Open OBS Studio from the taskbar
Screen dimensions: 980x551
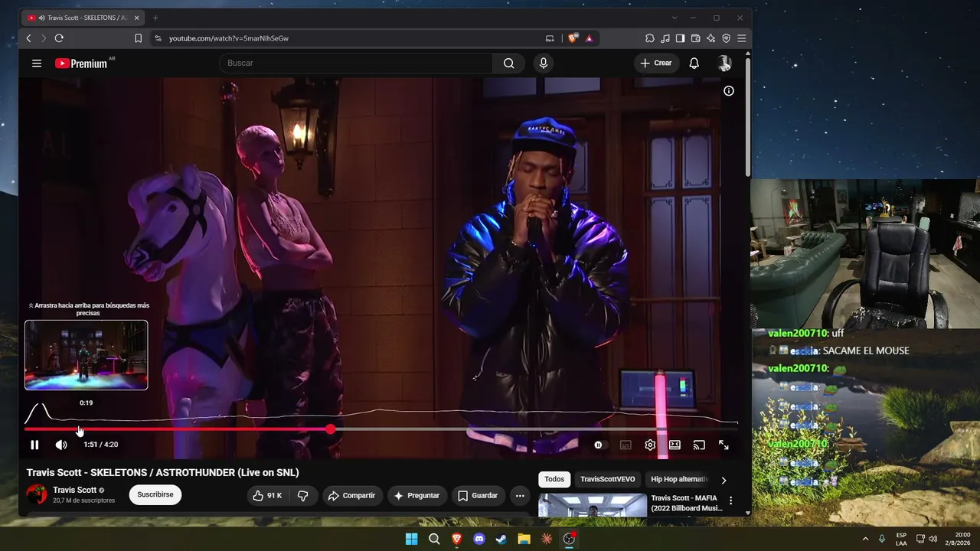[569, 539]
